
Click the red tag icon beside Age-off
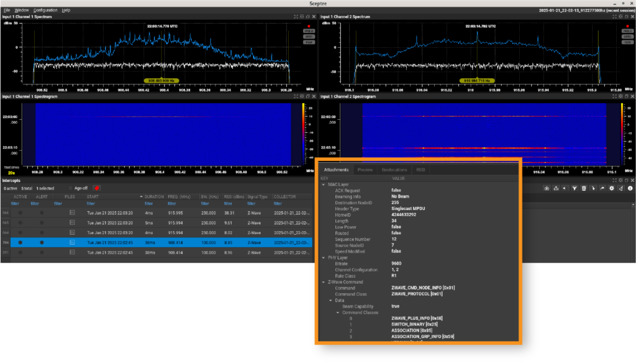click(97, 188)
